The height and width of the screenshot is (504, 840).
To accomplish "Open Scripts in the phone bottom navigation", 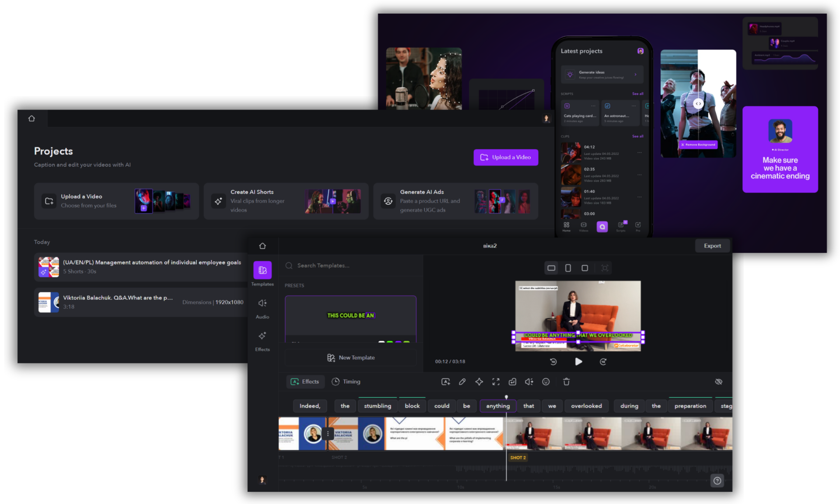I will coord(621,227).
